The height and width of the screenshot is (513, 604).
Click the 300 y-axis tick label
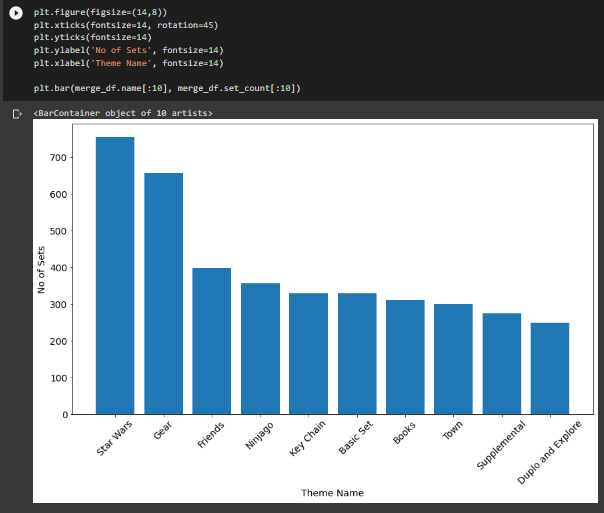58,305
